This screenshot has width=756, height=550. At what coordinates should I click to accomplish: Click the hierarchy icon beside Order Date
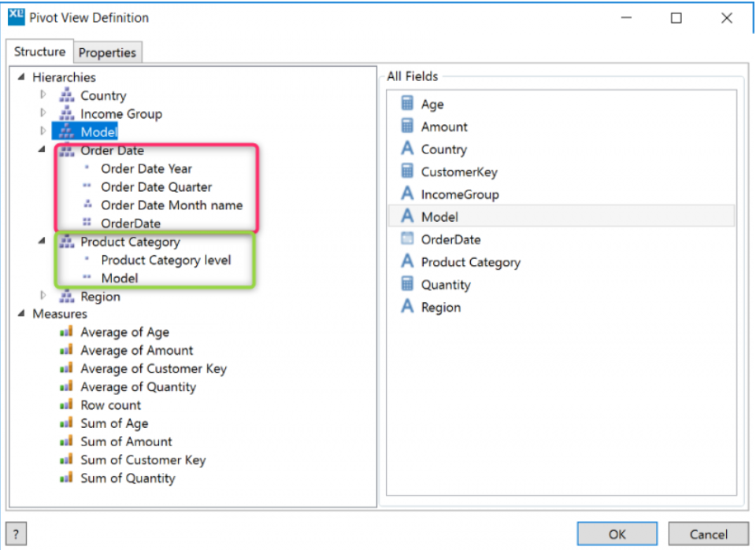click(x=67, y=150)
